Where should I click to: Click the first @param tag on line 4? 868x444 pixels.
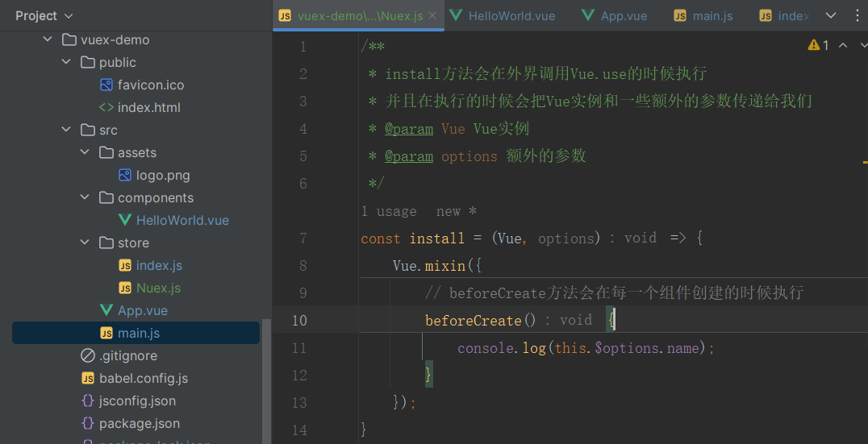(409, 129)
